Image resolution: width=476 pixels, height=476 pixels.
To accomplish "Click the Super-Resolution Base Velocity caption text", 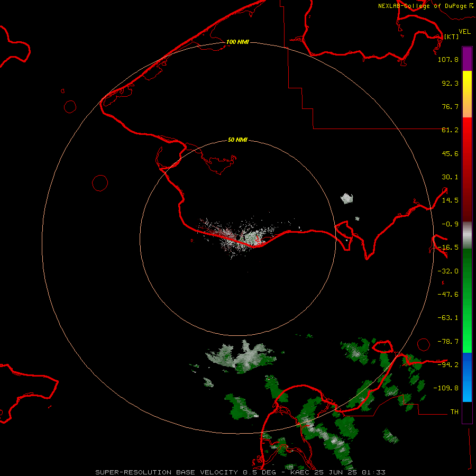I will click(240, 472).
